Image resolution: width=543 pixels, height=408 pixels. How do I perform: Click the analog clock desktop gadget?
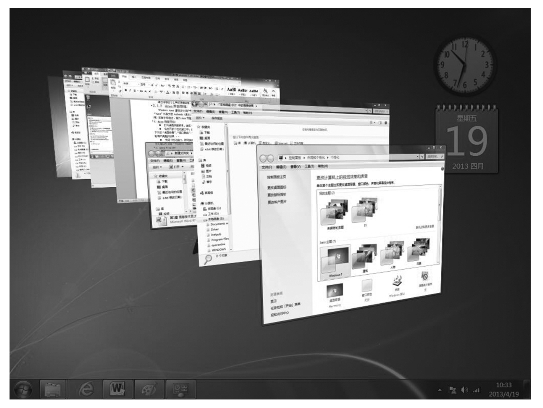tap(465, 65)
